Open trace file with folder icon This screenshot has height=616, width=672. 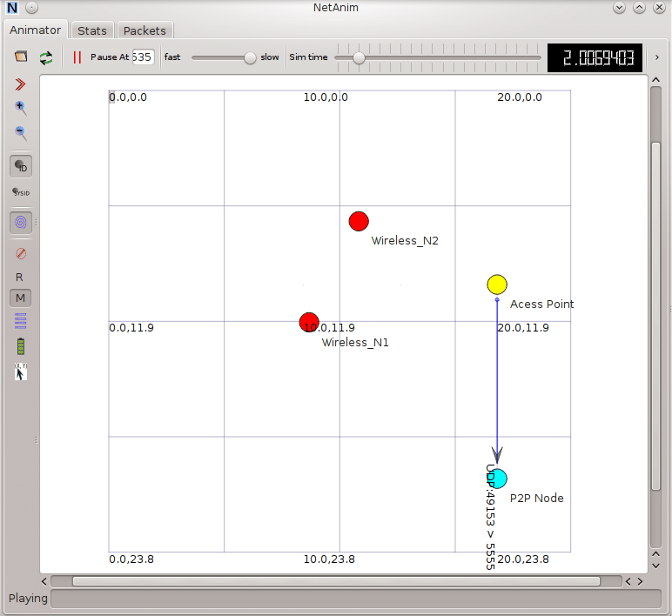pyautogui.click(x=21, y=57)
